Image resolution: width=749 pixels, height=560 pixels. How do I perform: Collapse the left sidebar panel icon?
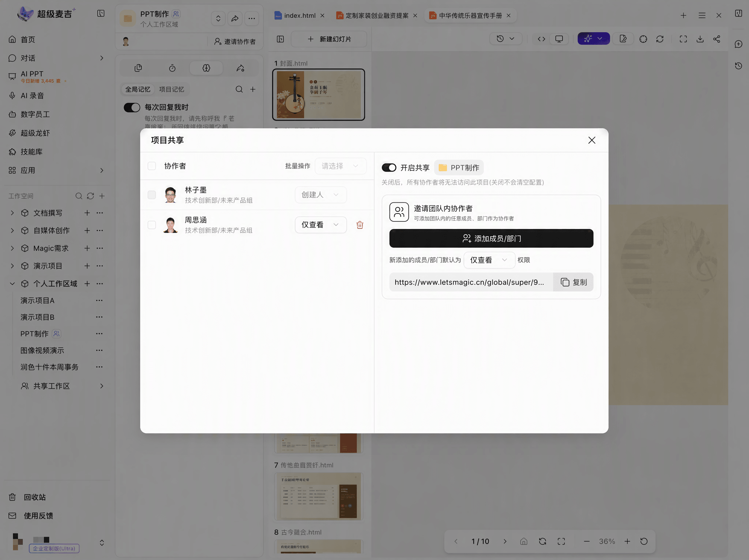(101, 14)
